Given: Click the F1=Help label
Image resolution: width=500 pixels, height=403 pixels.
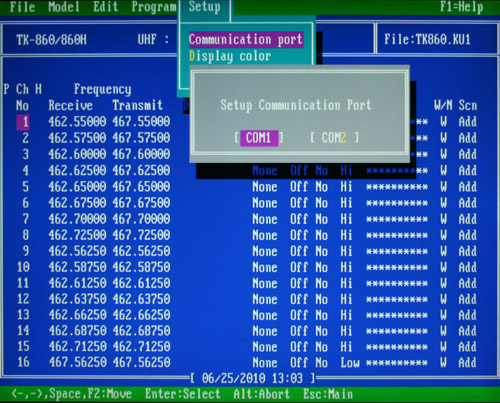Looking at the screenshot, I should (x=461, y=7).
